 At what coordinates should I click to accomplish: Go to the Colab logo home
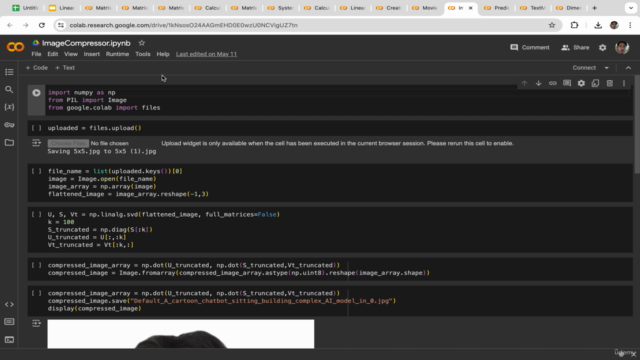[15, 47]
